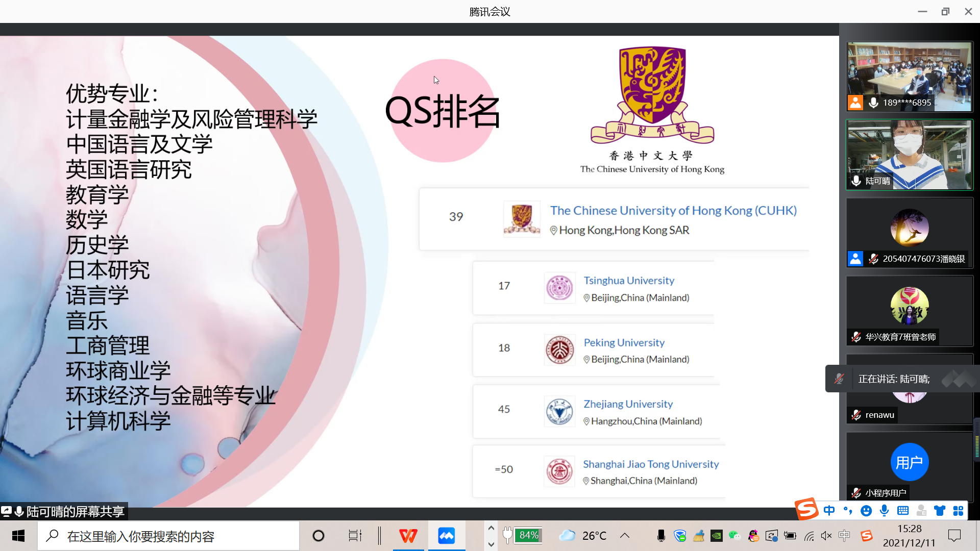Switch to WPS Office taskbar app

pyautogui.click(x=408, y=536)
